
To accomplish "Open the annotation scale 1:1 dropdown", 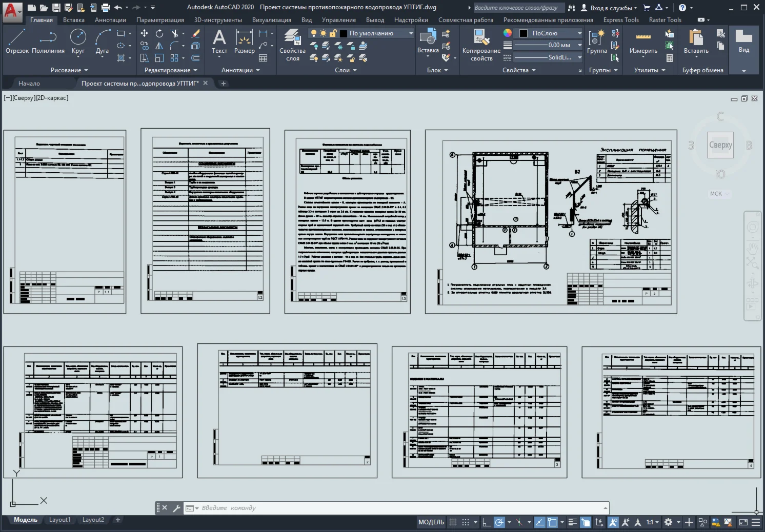I will tap(652, 522).
